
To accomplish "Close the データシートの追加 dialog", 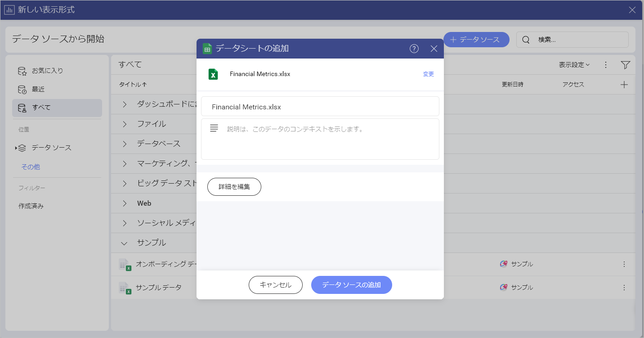I will tap(434, 49).
